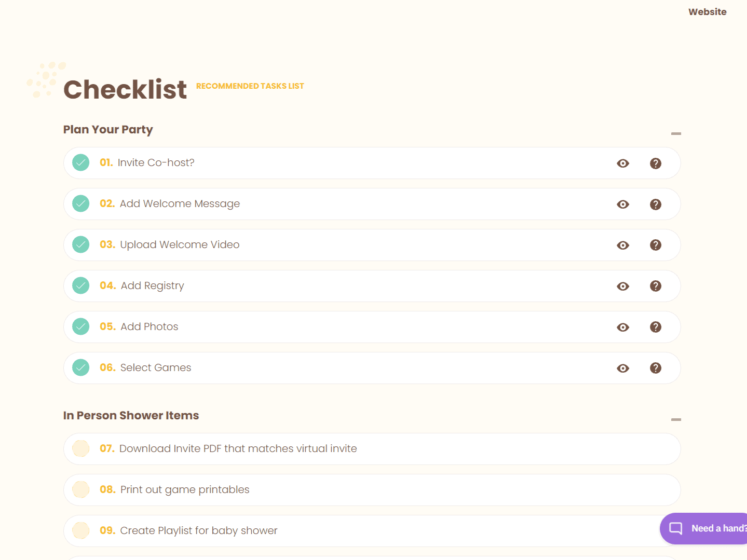The image size is (747, 560).
Task: Open the chat bubble icon in Need a hand
Action: click(x=675, y=528)
